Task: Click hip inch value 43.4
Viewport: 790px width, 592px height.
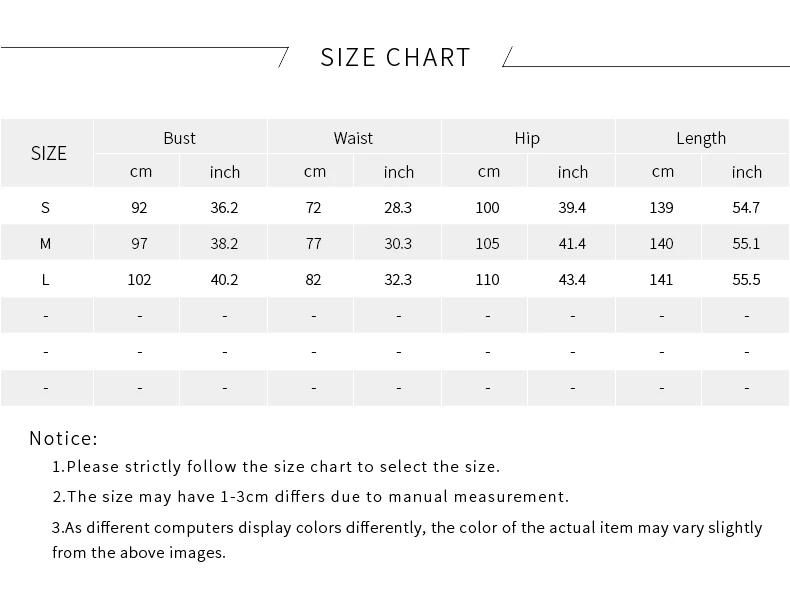Action: click(x=572, y=280)
